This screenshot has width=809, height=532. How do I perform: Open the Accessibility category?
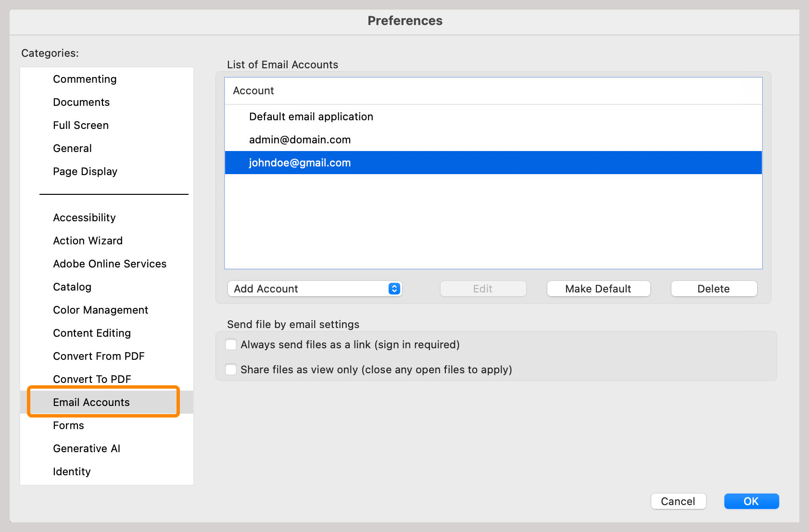[x=84, y=217]
